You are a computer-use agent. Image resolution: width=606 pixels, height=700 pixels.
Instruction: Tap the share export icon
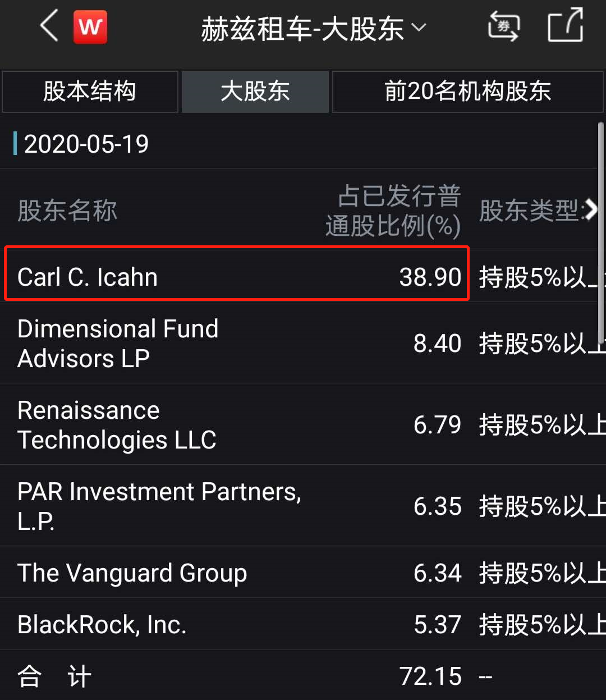[565, 26]
